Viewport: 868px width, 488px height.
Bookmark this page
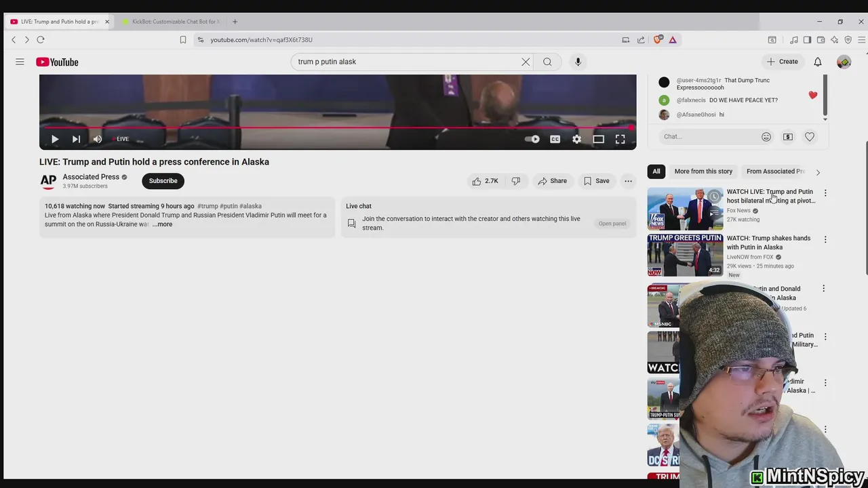[x=183, y=40]
